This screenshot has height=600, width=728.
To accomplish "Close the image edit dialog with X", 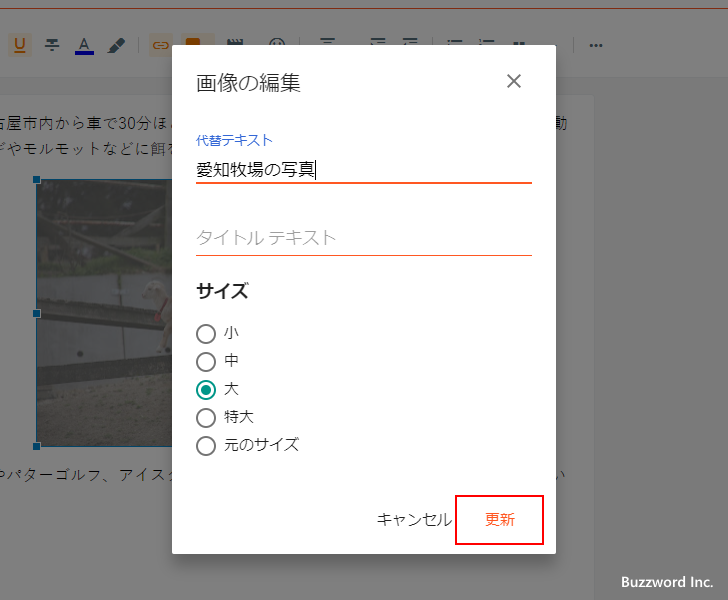I will tap(514, 81).
